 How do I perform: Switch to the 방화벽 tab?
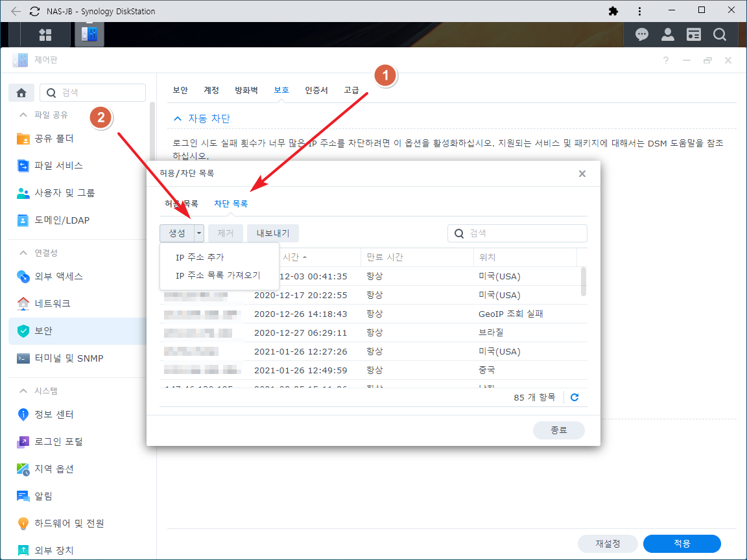(x=246, y=90)
